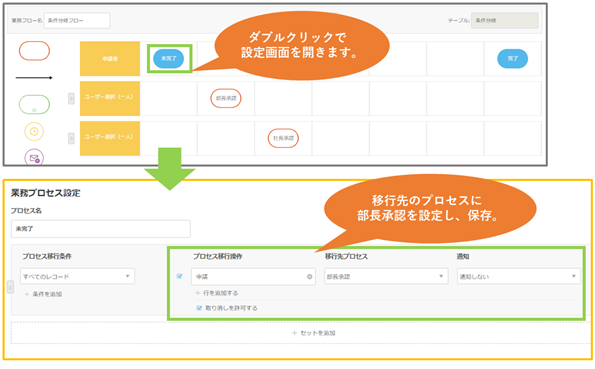Select the 申請者 lane header
Screen dimensions: 595x369
tap(110, 58)
